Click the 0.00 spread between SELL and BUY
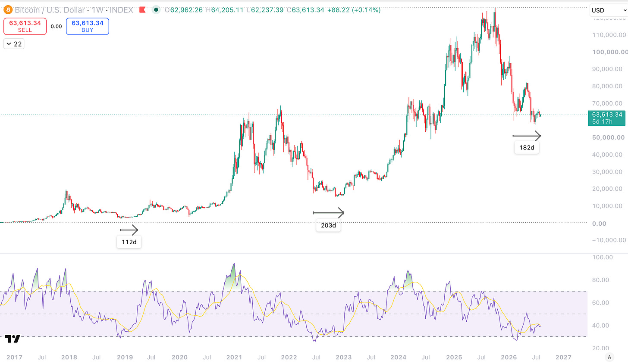 coord(57,26)
